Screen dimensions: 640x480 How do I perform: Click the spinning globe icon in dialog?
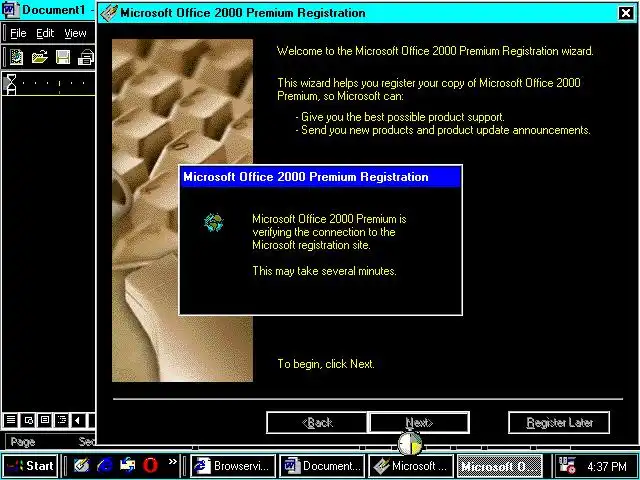(x=213, y=223)
